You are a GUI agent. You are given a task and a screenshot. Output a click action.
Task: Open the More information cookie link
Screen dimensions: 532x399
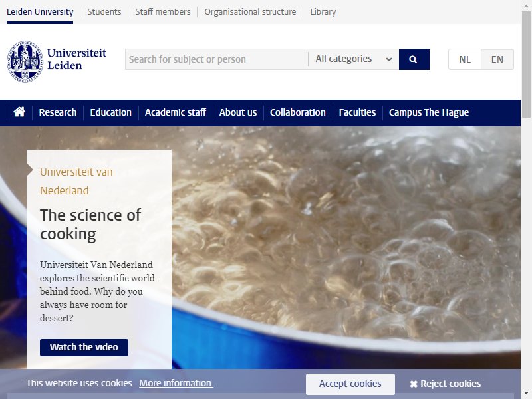(176, 383)
